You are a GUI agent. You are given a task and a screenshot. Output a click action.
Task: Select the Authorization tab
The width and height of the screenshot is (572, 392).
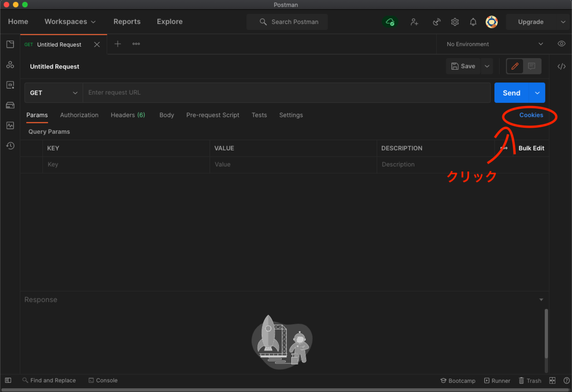click(x=79, y=115)
